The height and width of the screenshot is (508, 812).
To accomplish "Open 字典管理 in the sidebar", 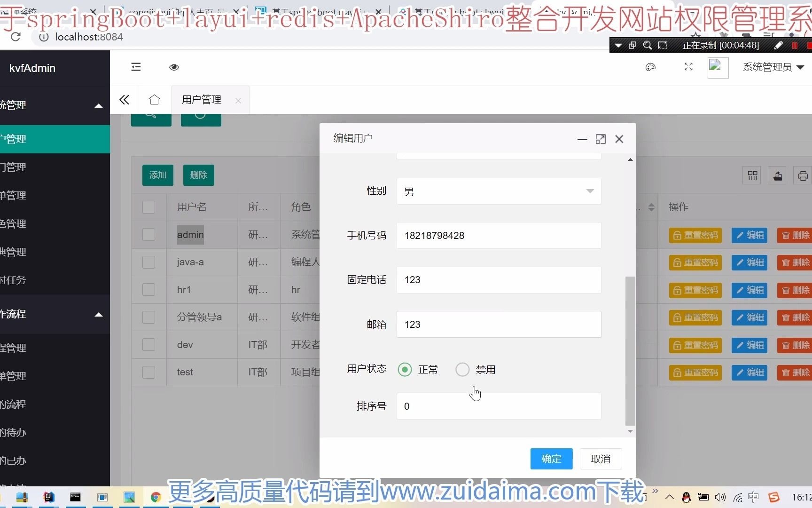I will pyautogui.click(x=55, y=252).
